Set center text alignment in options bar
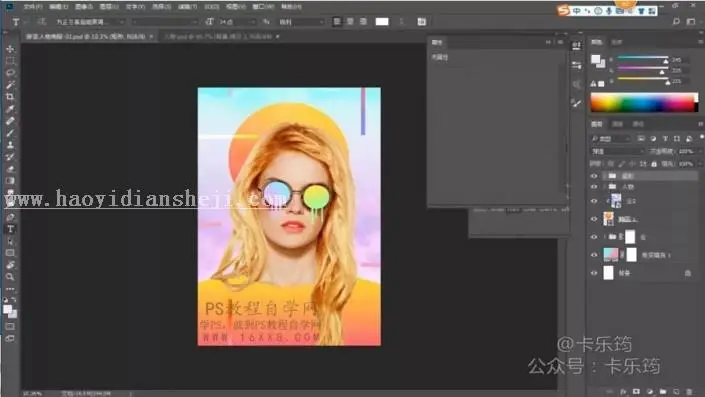The height and width of the screenshot is (397, 705). (x=350, y=22)
